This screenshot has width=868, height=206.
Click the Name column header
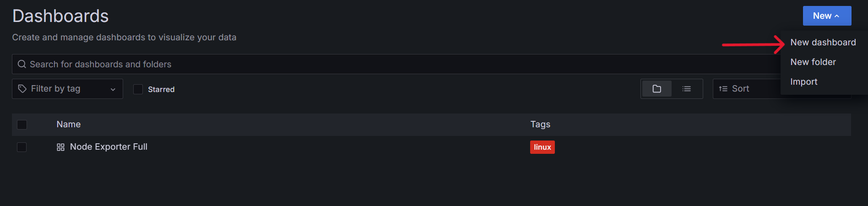(x=69, y=125)
